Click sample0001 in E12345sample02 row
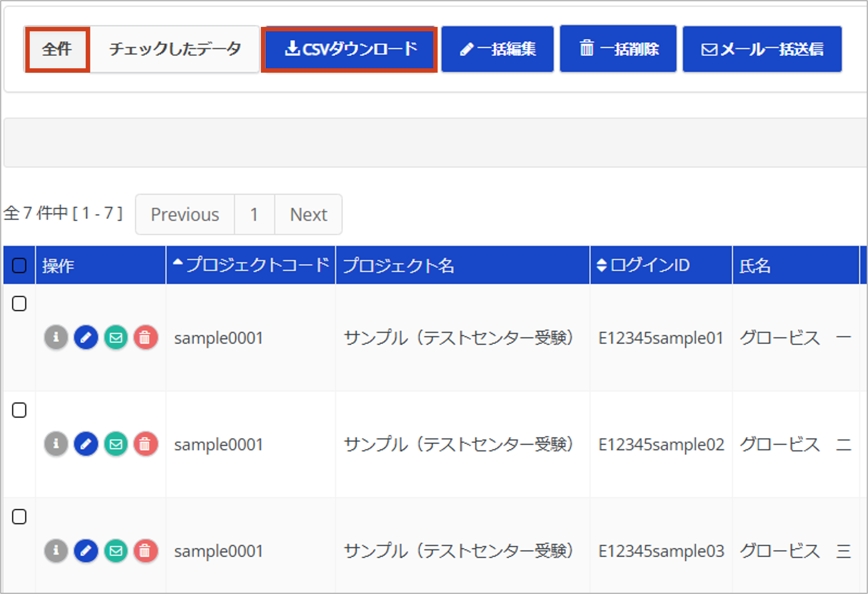Screen dimensions: 868x594 [x=219, y=445]
